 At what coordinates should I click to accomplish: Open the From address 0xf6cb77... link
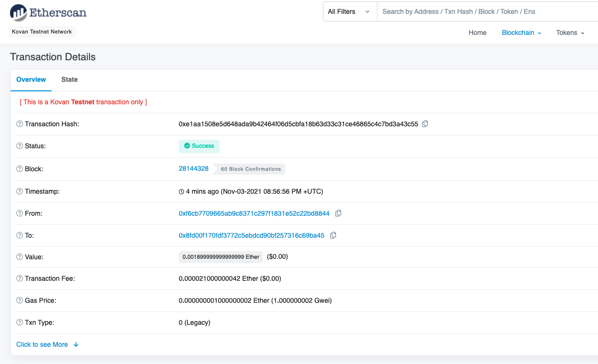pos(254,213)
